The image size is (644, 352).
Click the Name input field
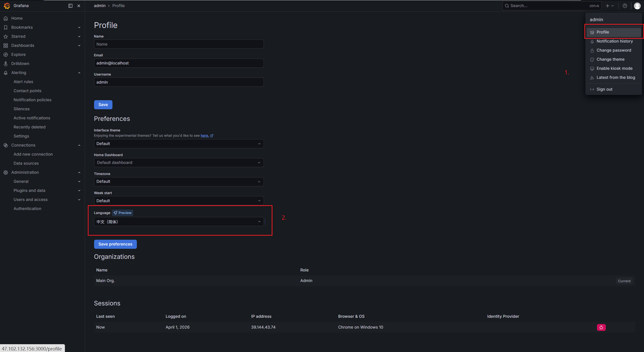click(x=179, y=44)
